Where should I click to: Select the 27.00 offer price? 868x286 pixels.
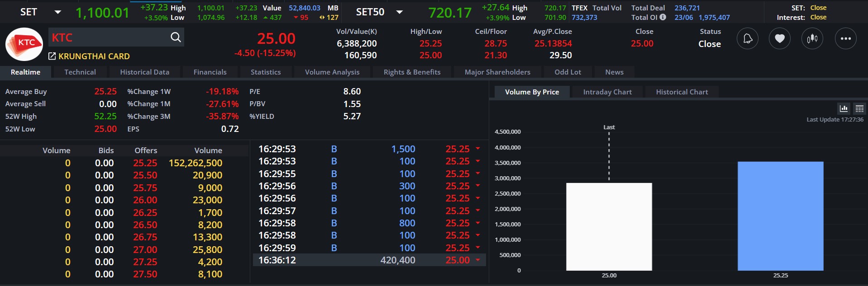pos(145,250)
